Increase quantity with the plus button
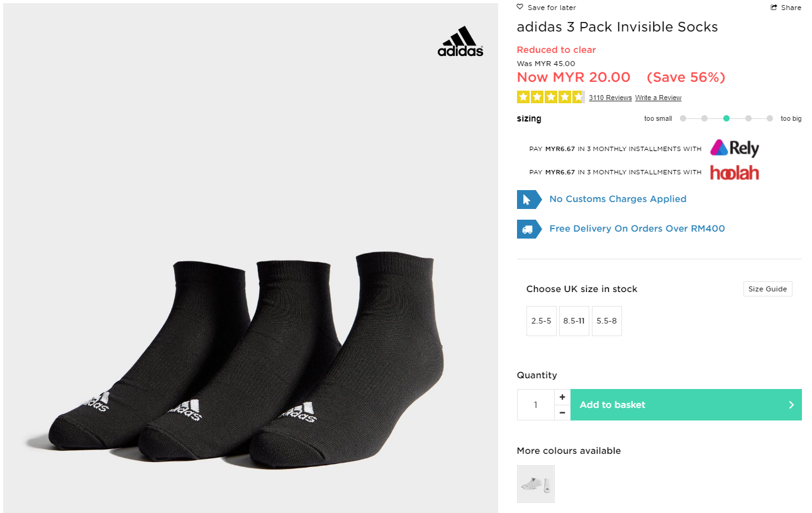 [562, 397]
